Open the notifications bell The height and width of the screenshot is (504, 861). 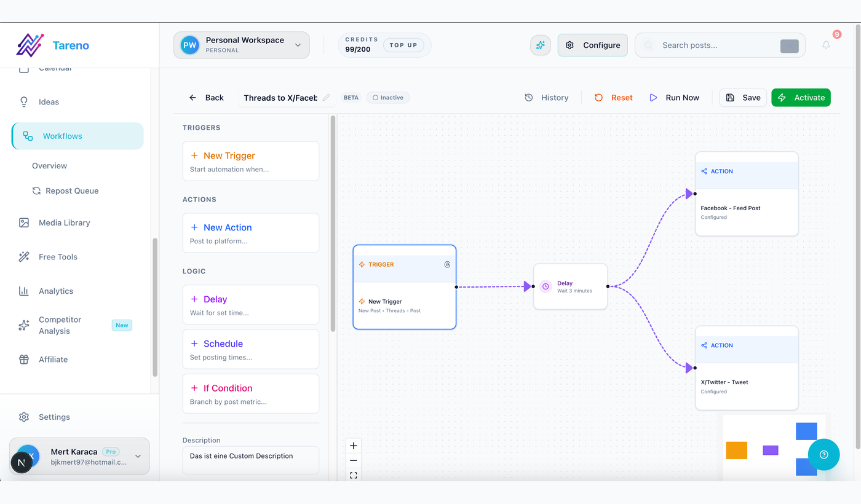tap(826, 45)
